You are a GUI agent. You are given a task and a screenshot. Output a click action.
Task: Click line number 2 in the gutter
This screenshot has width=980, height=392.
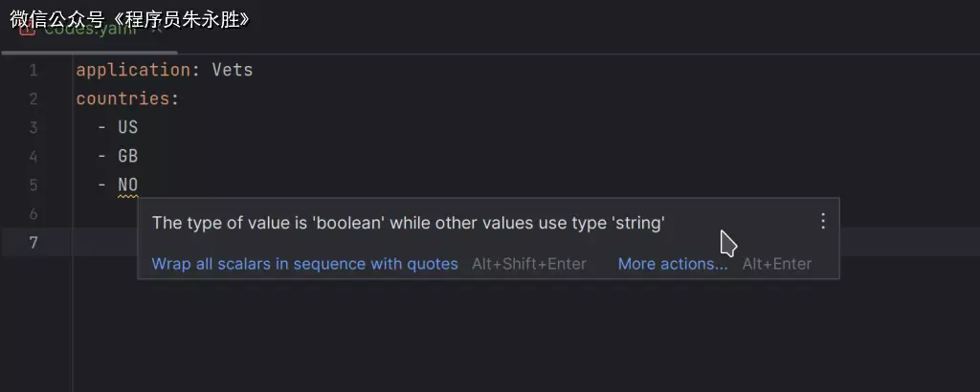[33, 98]
